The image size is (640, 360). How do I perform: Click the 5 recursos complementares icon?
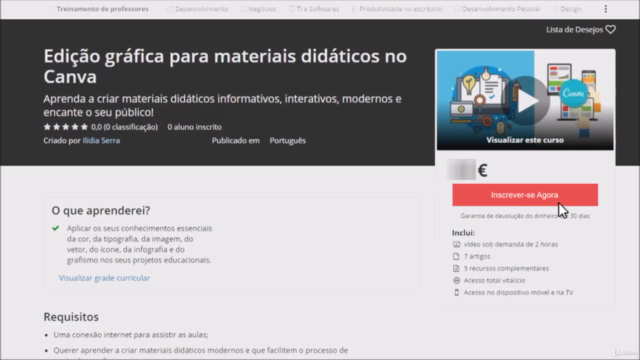[456, 268]
